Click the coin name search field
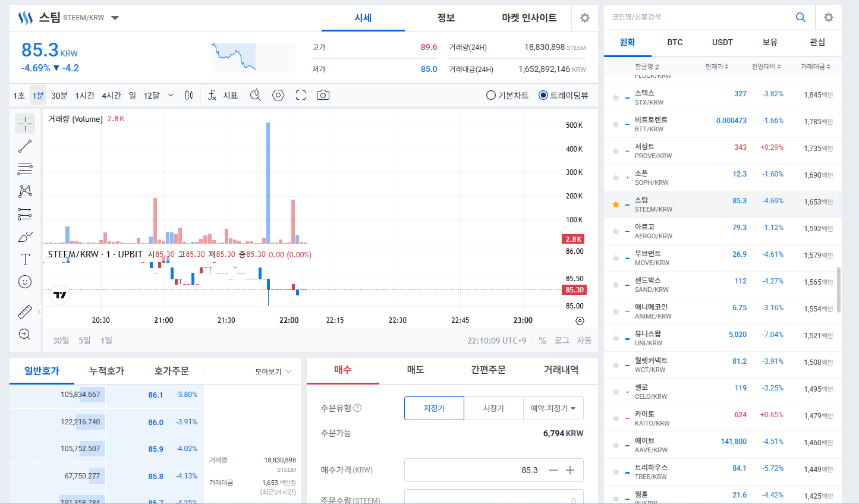859x504 pixels. click(x=701, y=17)
